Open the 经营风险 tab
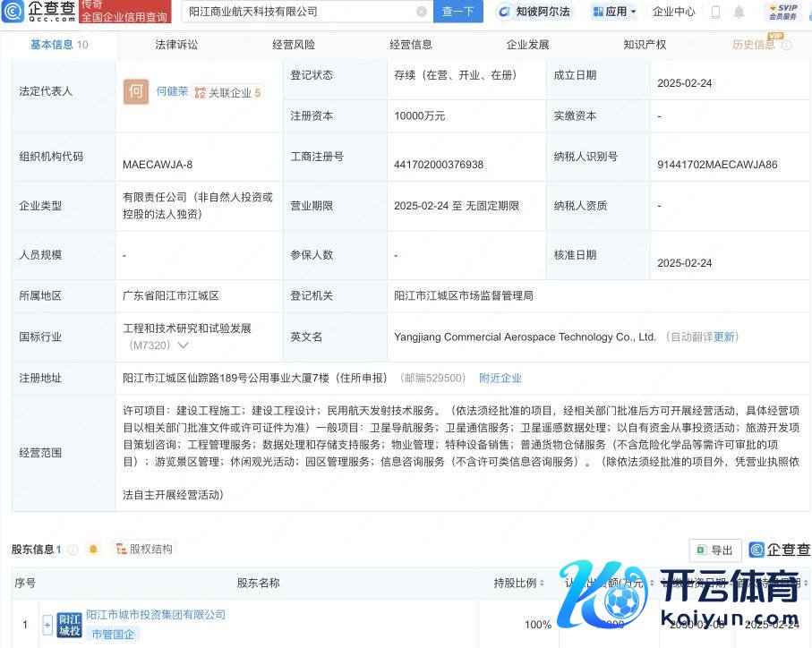Viewport: 812px width, 648px height. [294, 44]
